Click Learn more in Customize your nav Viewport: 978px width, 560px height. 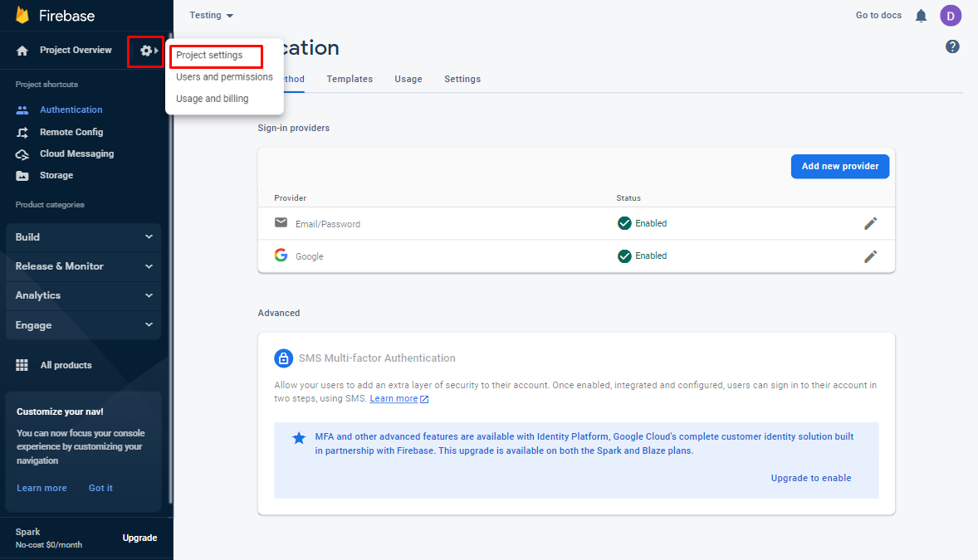pyautogui.click(x=42, y=489)
